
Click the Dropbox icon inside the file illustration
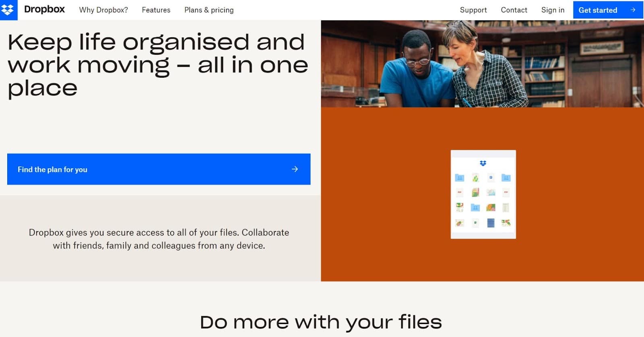[483, 163]
